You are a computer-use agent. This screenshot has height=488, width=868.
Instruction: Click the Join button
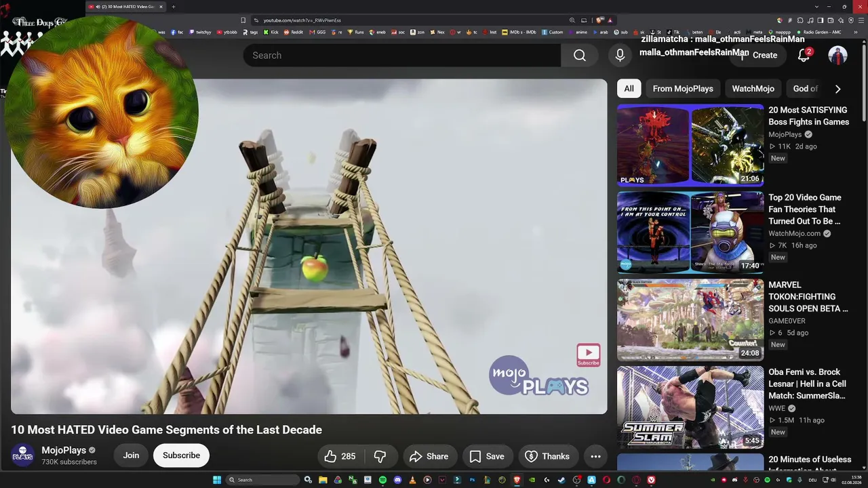tap(131, 455)
